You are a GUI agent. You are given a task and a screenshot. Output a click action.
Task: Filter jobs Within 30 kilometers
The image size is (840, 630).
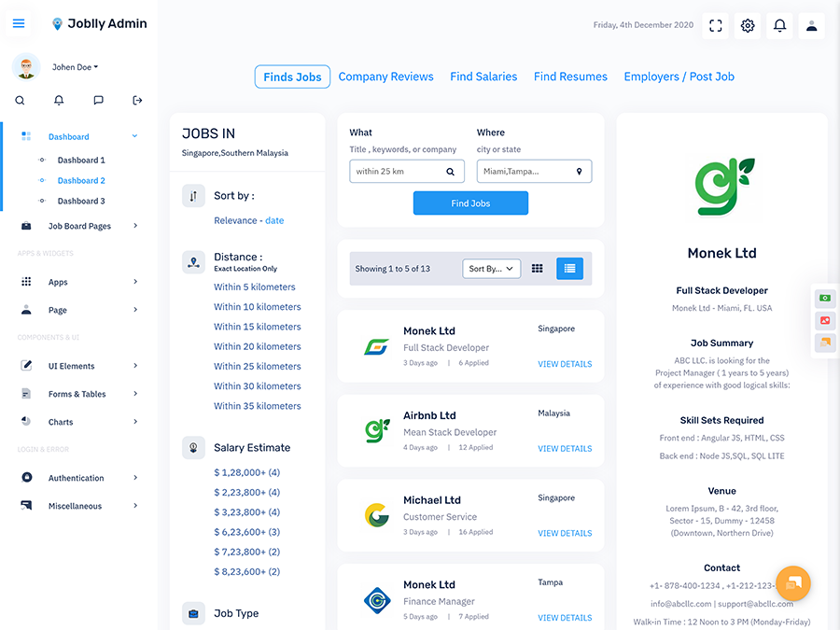[x=258, y=386]
